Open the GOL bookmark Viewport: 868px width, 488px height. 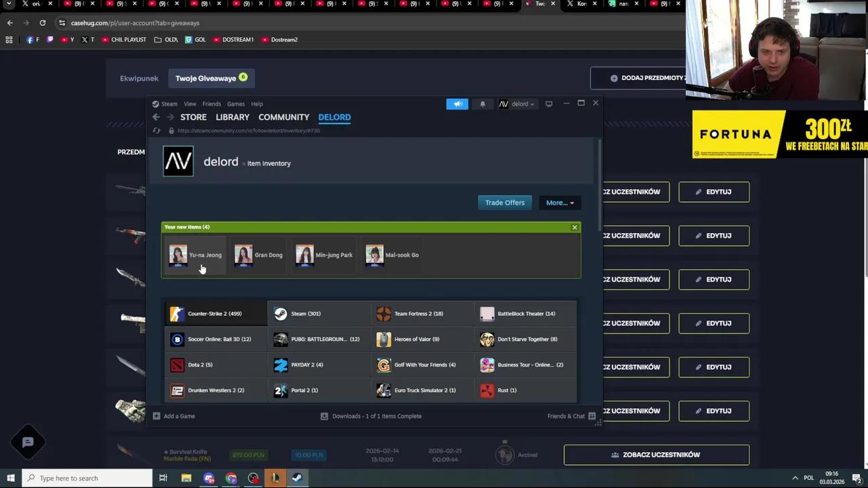[x=195, y=40]
